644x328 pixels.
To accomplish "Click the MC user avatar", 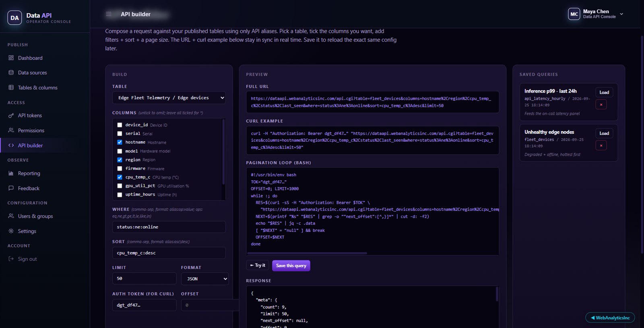I will tap(574, 14).
